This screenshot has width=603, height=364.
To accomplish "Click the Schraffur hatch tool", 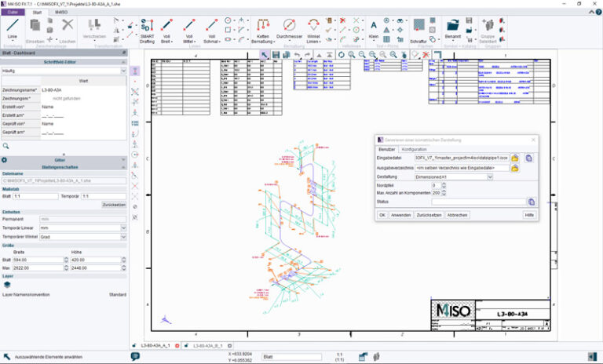I will [418, 31].
